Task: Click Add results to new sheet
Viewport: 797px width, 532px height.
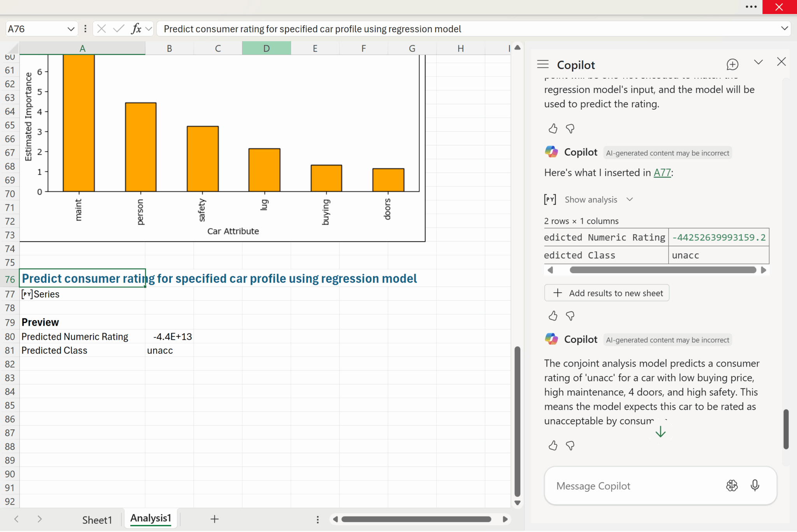Action: 607,293
